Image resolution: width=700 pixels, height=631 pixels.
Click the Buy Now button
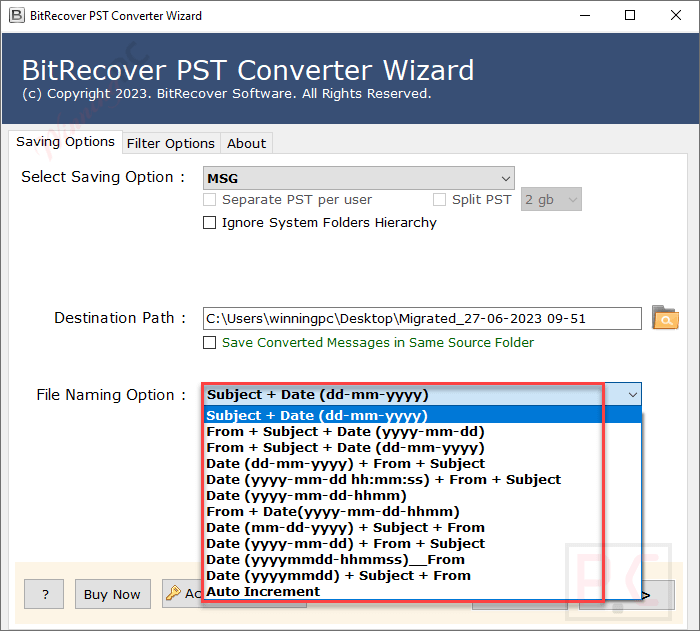[x=112, y=594]
